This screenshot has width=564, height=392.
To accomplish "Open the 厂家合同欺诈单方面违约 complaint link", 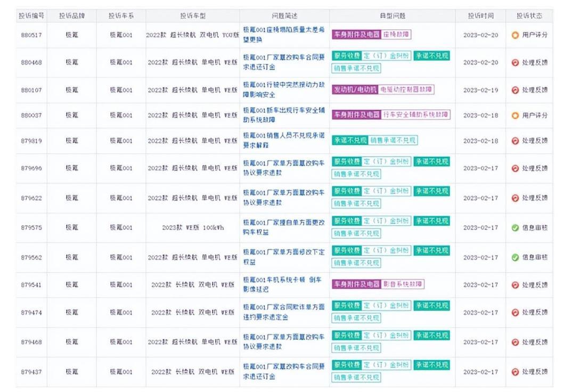I will [284, 312].
